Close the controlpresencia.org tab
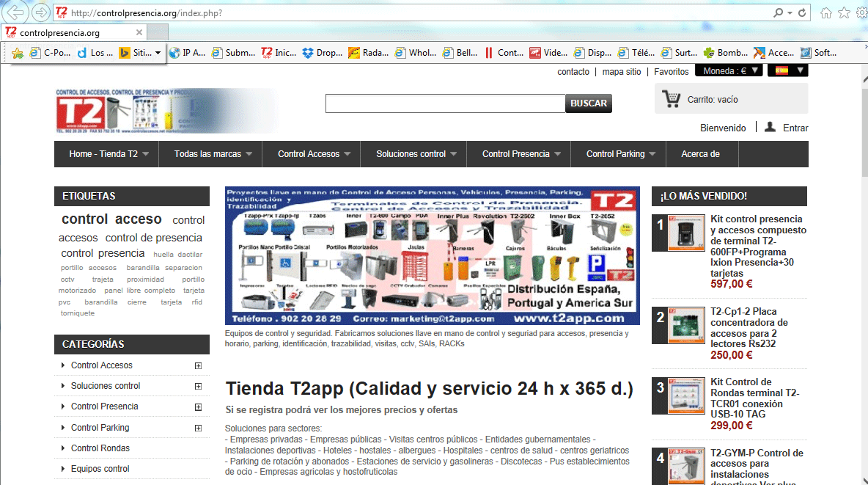This screenshot has width=868, height=485. click(x=139, y=33)
